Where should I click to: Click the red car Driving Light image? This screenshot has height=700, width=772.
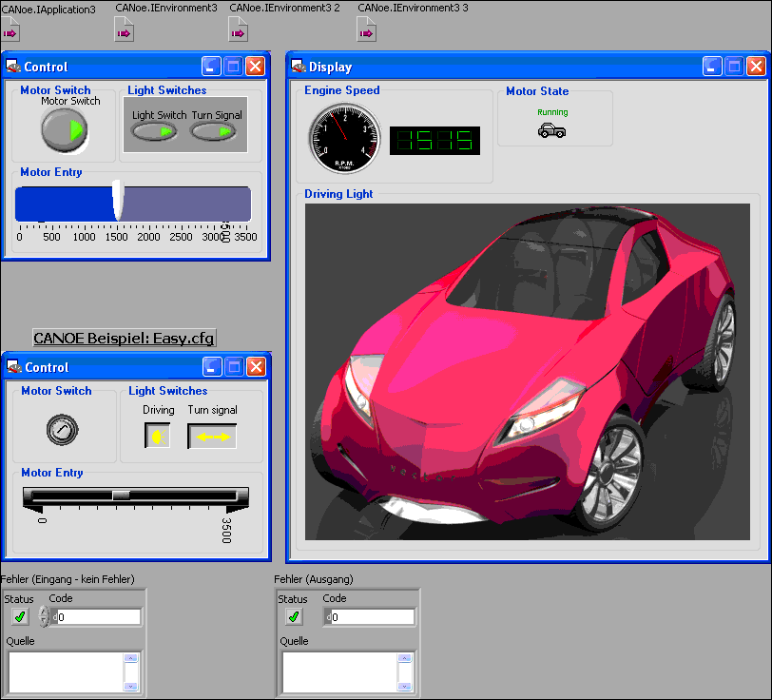[x=527, y=373]
